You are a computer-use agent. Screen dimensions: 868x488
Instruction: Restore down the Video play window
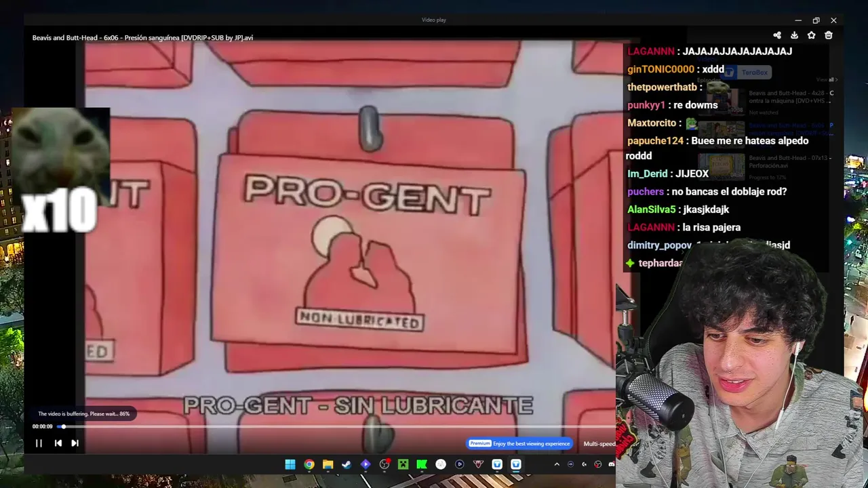pyautogui.click(x=816, y=20)
